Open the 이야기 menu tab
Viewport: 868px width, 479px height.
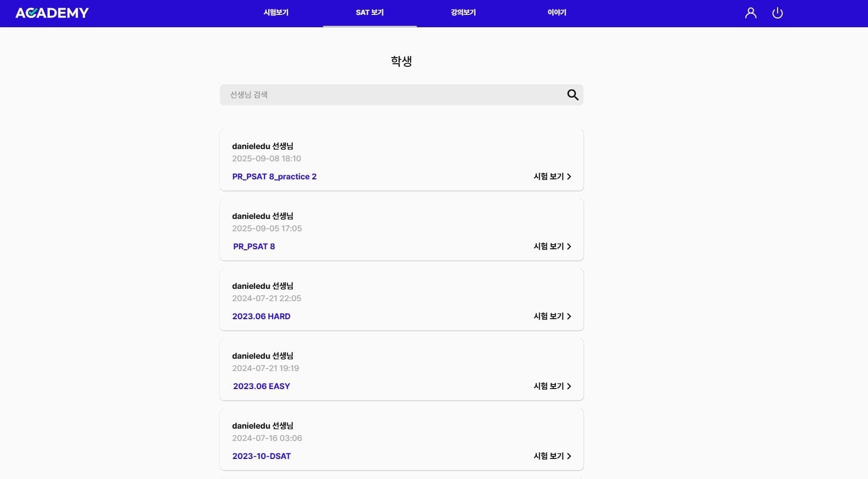pyautogui.click(x=556, y=12)
